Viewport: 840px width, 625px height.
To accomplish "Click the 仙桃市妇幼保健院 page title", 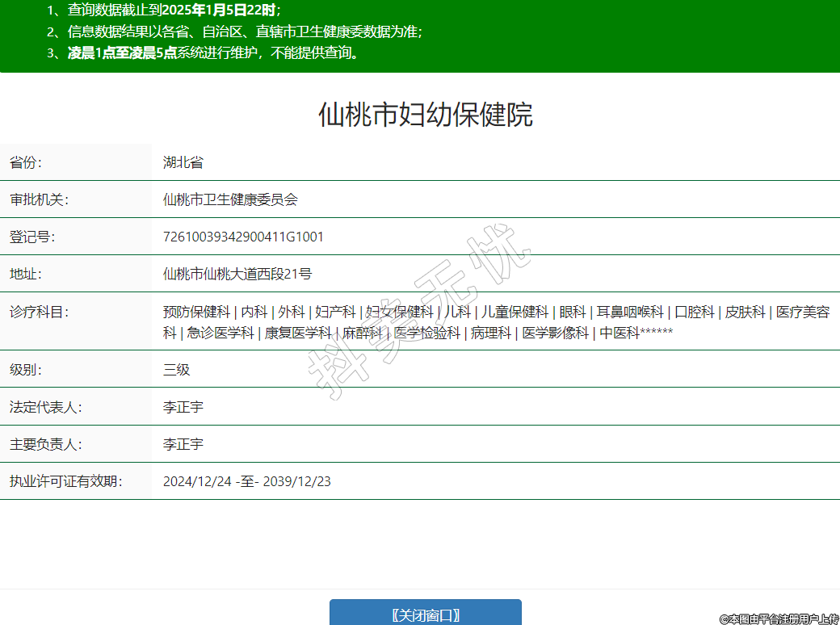I will 426,115.
